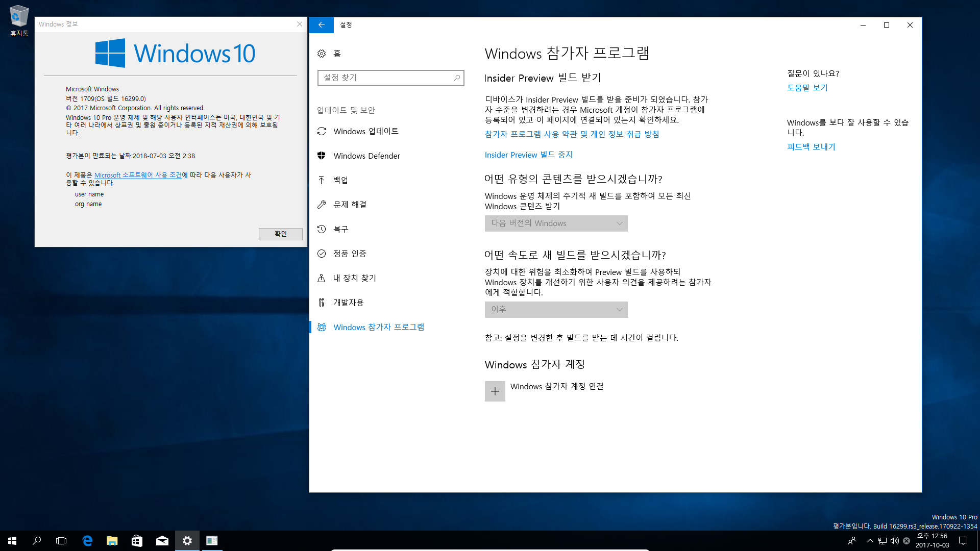Click the 개발자용 tools icon
The image size is (980, 551).
coord(322,303)
